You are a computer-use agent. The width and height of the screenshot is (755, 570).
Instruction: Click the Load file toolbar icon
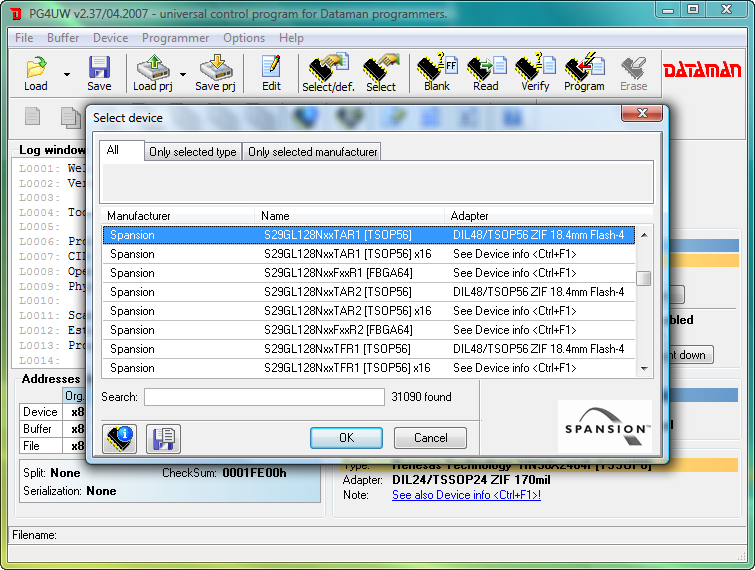[x=36, y=72]
